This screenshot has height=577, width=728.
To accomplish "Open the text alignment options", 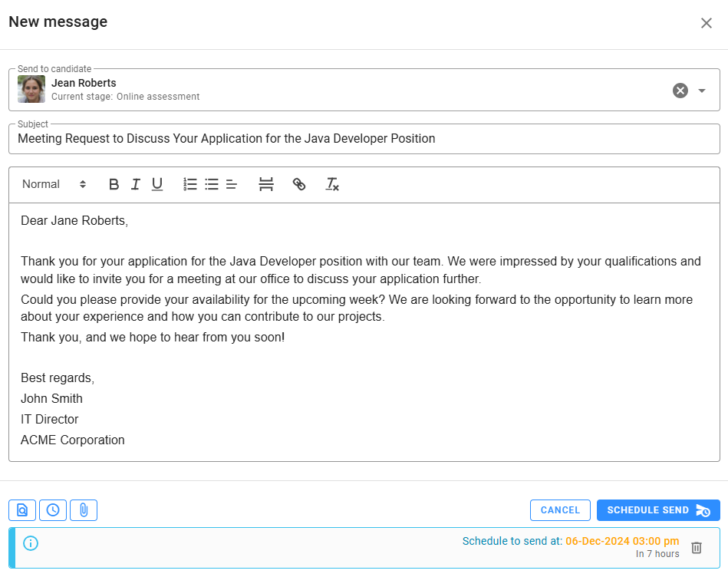I will [x=232, y=184].
